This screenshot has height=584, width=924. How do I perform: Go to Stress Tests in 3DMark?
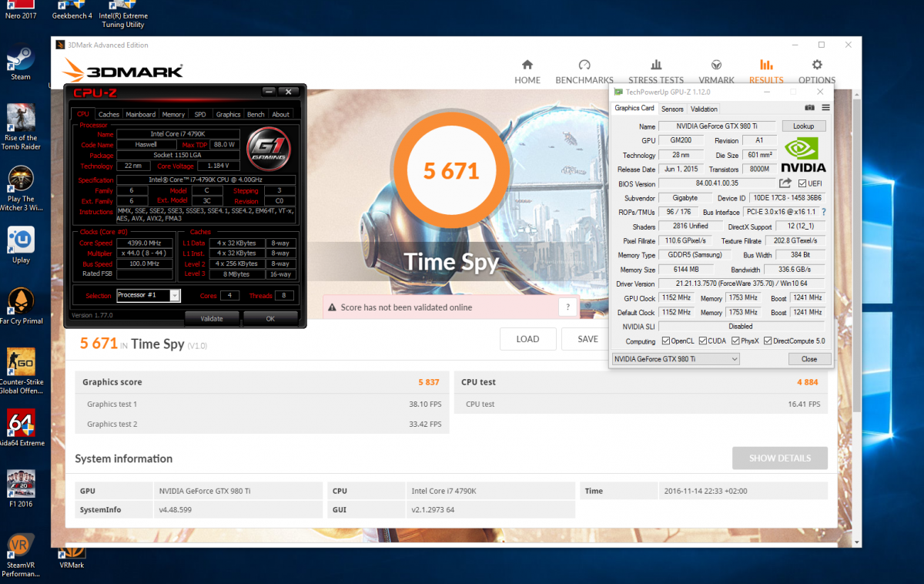click(656, 71)
